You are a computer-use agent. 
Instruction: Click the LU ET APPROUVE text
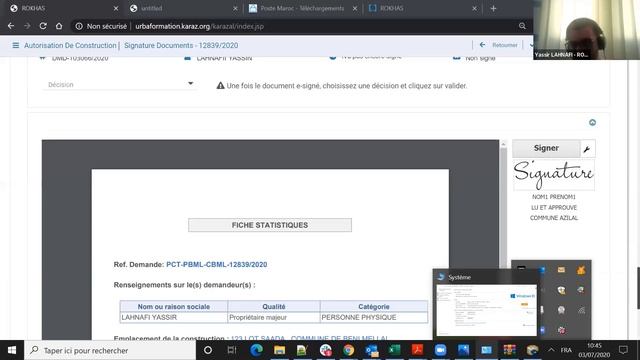(x=553, y=207)
